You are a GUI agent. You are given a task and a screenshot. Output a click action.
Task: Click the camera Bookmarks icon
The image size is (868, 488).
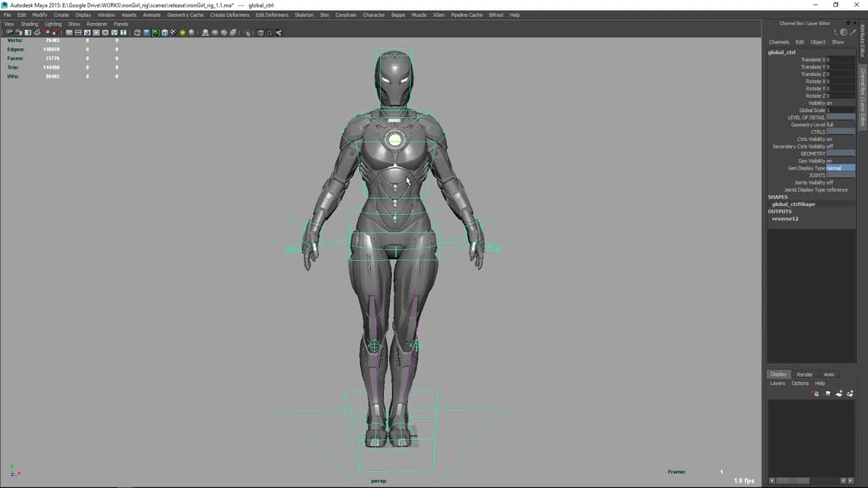28,33
